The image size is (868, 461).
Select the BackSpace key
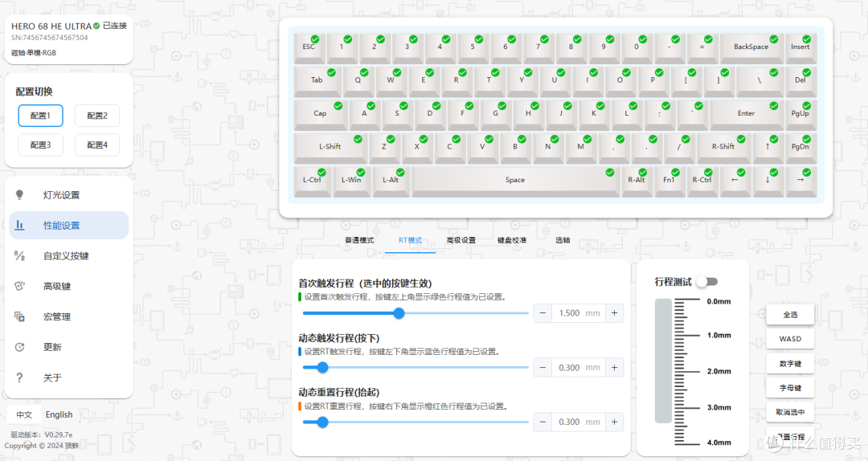coord(751,49)
